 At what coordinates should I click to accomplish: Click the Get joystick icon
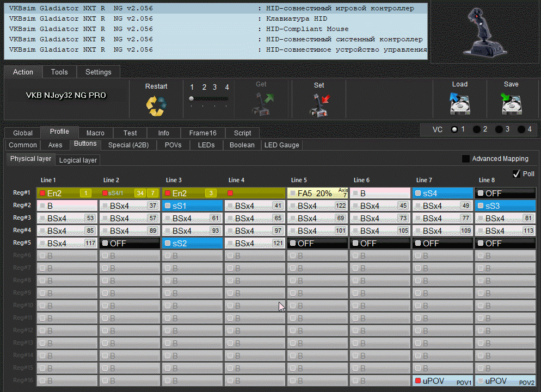tap(262, 103)
